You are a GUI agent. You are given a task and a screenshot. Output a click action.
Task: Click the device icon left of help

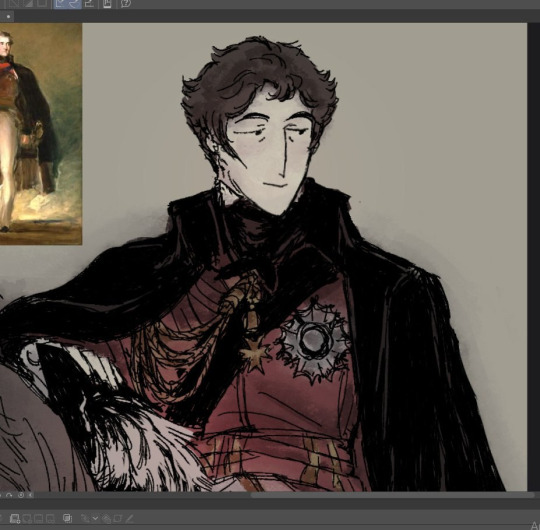tap(107, 3)
